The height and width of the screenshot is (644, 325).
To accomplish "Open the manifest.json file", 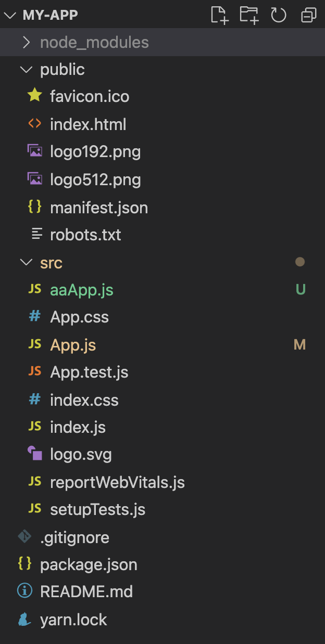I will point(99,208).
